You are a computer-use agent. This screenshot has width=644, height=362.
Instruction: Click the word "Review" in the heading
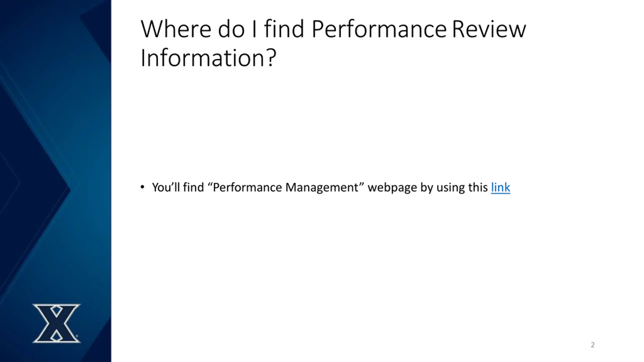(489, 29)
